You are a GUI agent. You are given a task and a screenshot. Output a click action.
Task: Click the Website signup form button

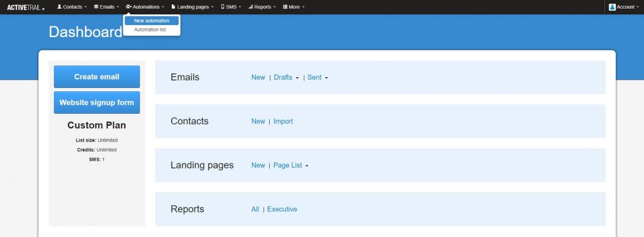pos(97,102)
